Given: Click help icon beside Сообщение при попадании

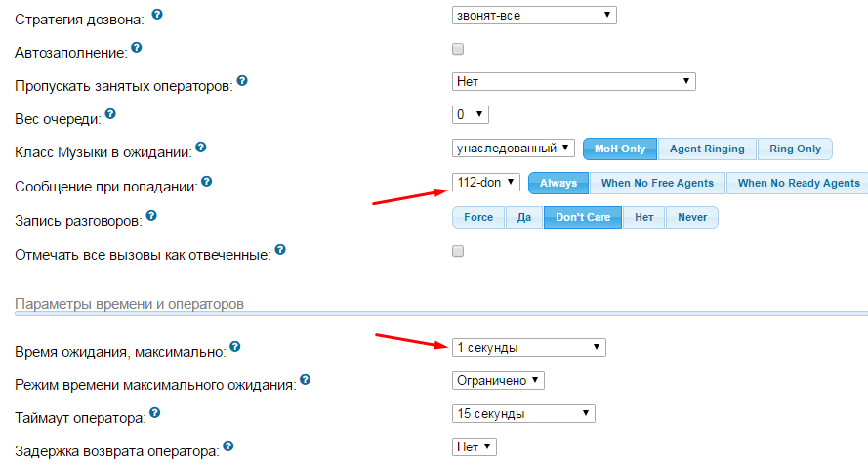Looking at the screenshot, I should 206,181.
